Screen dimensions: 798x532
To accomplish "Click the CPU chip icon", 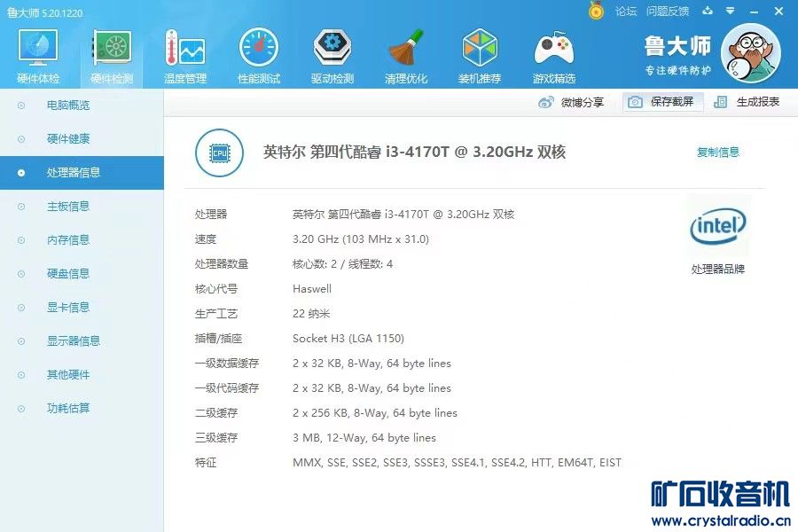I will [219, 153].
